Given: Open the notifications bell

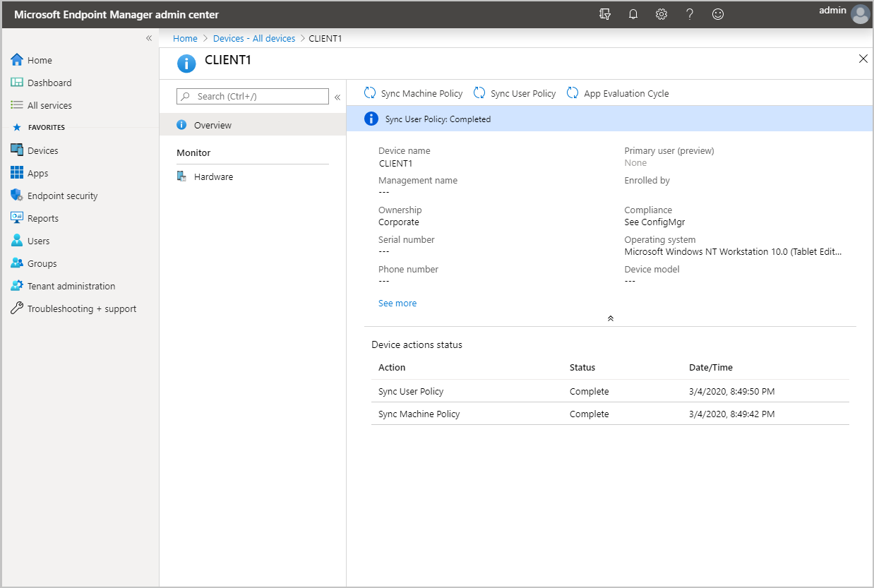Looking at the screenshot, I should point(633,13).
